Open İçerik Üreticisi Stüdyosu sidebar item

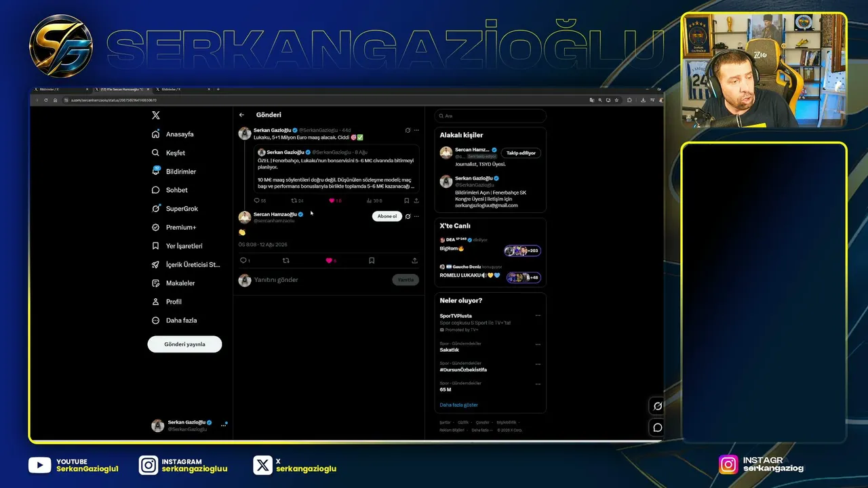pos(186,264)
